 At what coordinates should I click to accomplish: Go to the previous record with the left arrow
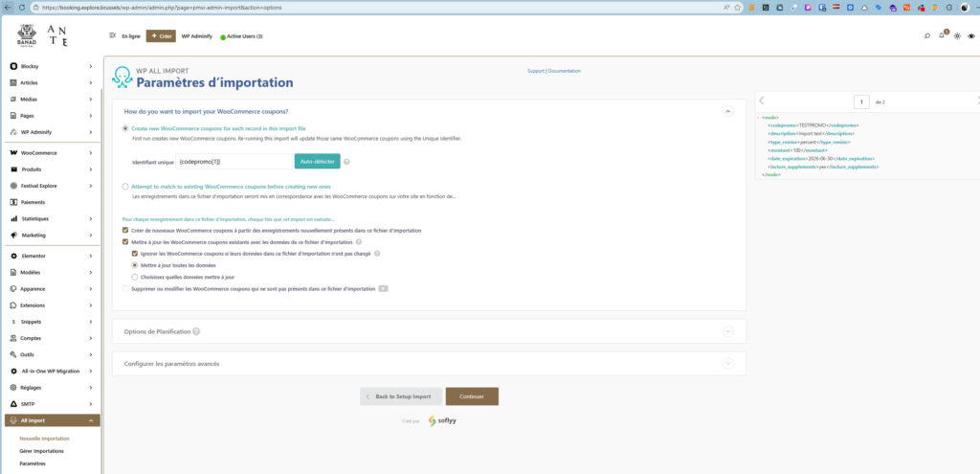coord(762,101)
